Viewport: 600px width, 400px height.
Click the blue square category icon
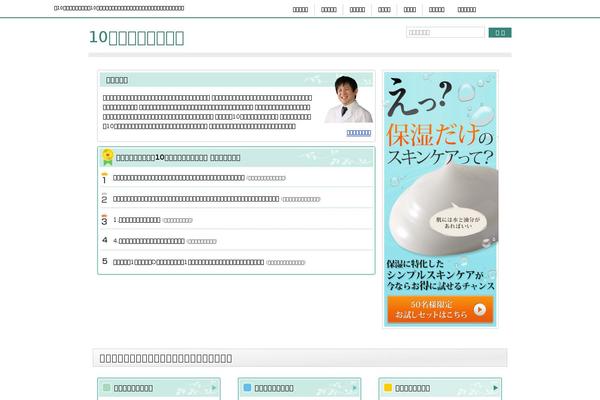tap(248, 388)
